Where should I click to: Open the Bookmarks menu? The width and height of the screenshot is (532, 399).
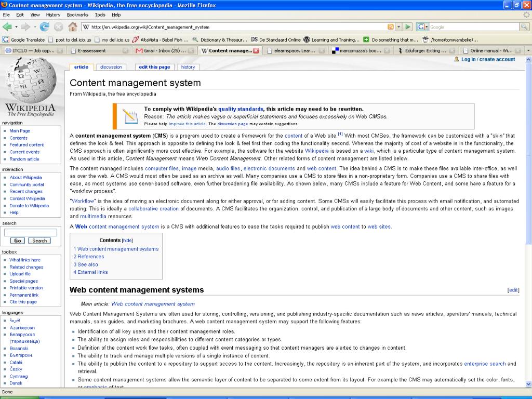[x=77, y=15]
